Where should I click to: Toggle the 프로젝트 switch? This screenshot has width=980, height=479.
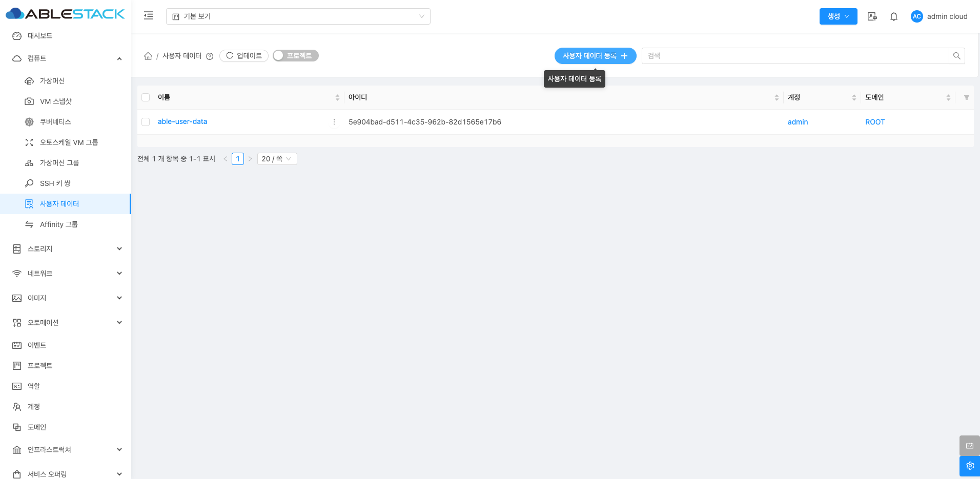point(296,55)
